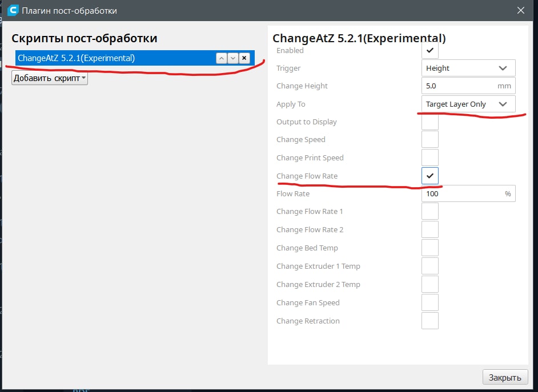Screen dimensions: 538x392
Task: Move ChangeAtZ script down in list
Action: pos(232,58)
